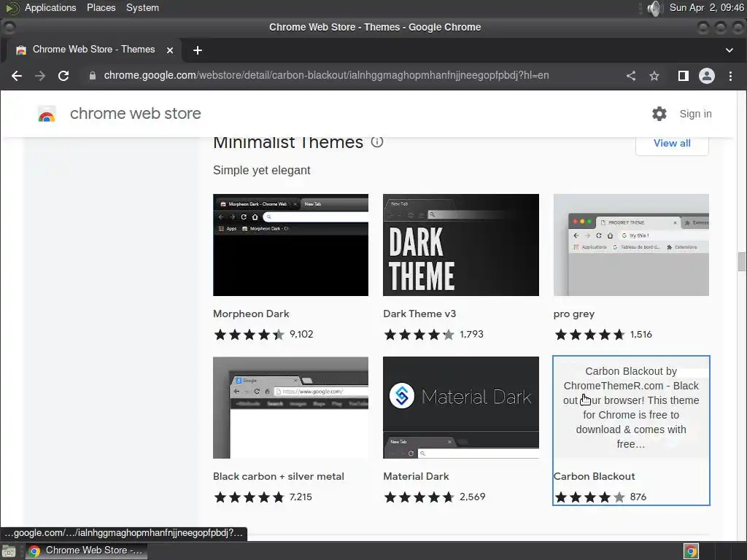Open the Black carbon + silver metal thumbnail
The width and height of the screenshot is (747, 560).
[290, 408]
